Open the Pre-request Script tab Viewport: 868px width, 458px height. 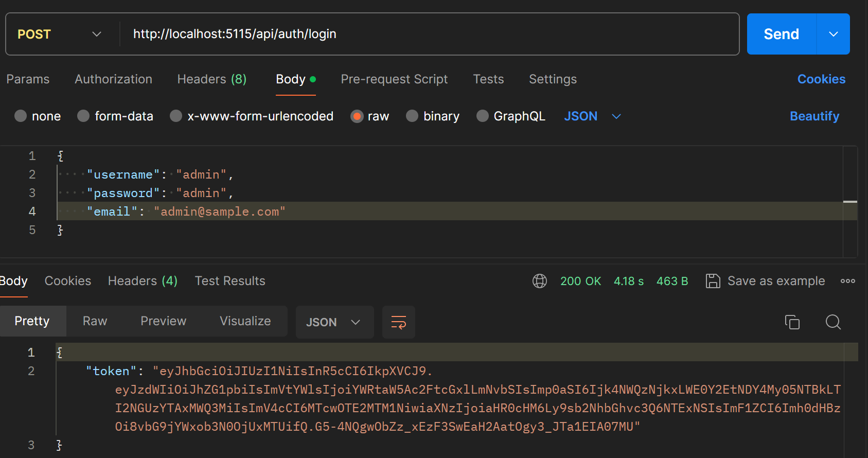(x=394, y=79)
